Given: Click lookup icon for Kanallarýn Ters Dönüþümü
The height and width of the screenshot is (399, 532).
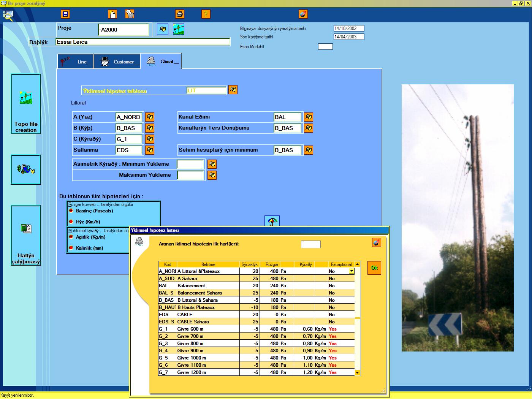Looking at the screenshot, I should 309,128.
